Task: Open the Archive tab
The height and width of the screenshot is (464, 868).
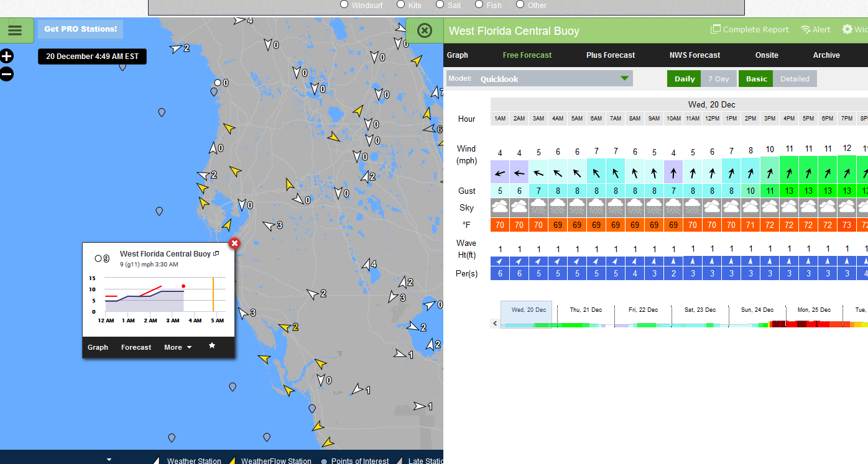Action: 826,55
